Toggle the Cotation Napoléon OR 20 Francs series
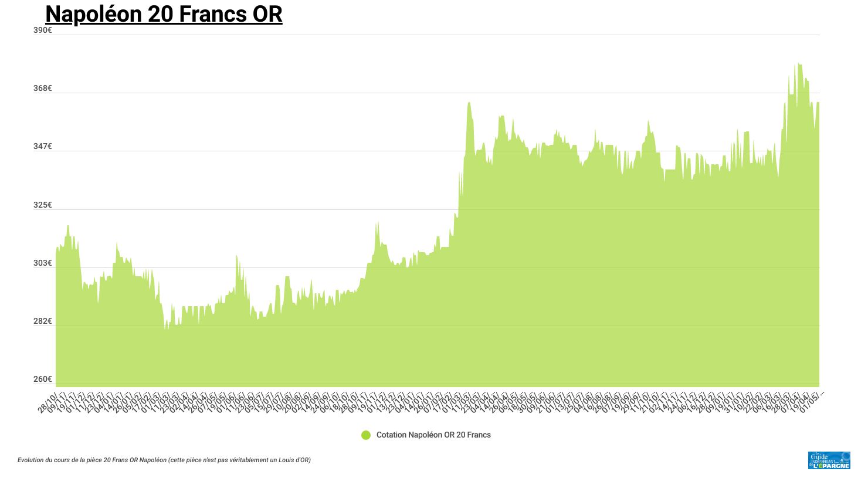This screenshot has width=868, height=478. click(433, 435)
